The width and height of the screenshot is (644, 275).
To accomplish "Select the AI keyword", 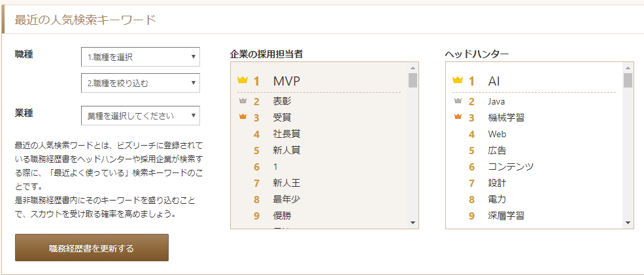I will [x=494, y=81].
